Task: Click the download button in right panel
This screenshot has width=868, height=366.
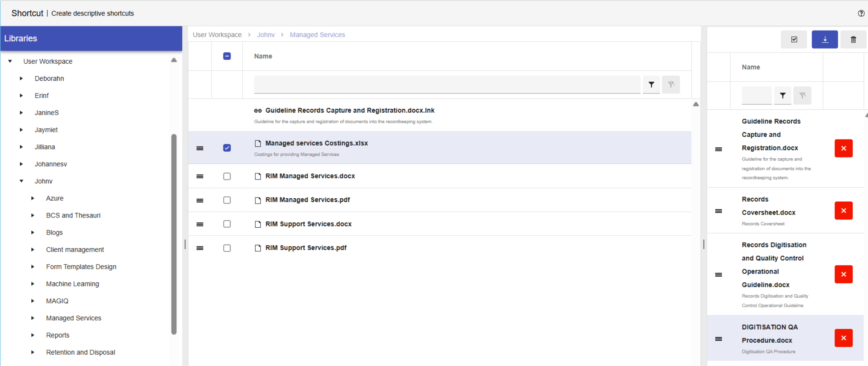Action: click(x=824, y=40)
